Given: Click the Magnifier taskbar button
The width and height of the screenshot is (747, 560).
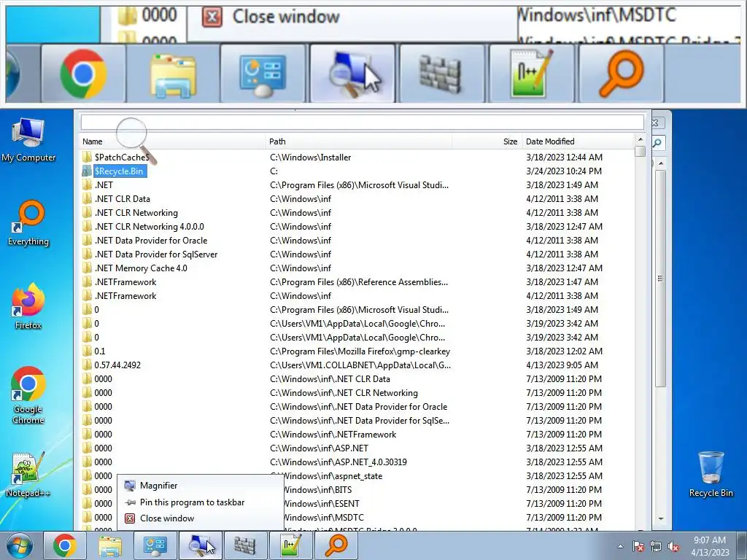Looking at the screenshot, I should click(200, 545).
